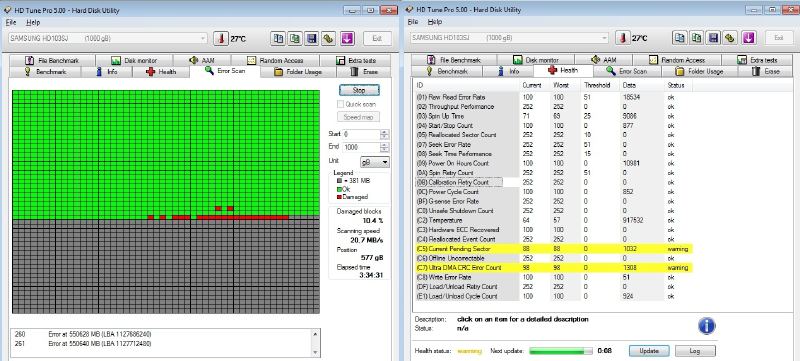This screenshot has width=800, height=361.
Task: Select the (0B) Calibration Retry Count row
Action: [554, 182]
